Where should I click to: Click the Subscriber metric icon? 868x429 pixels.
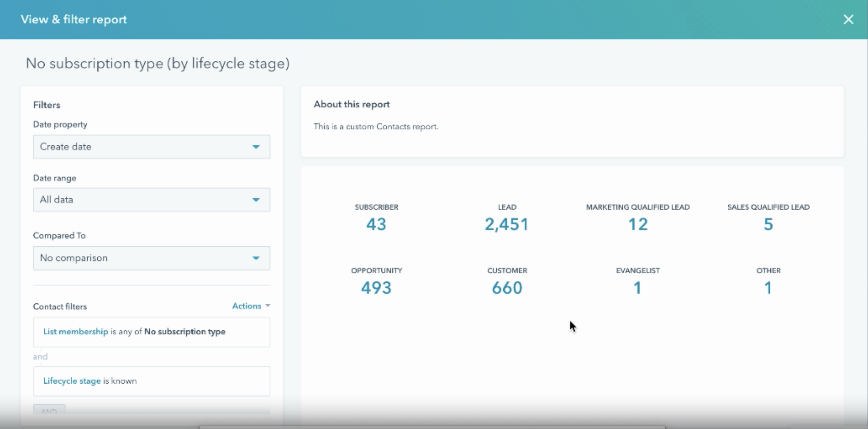pyautogui.click(x=376, y=216)
